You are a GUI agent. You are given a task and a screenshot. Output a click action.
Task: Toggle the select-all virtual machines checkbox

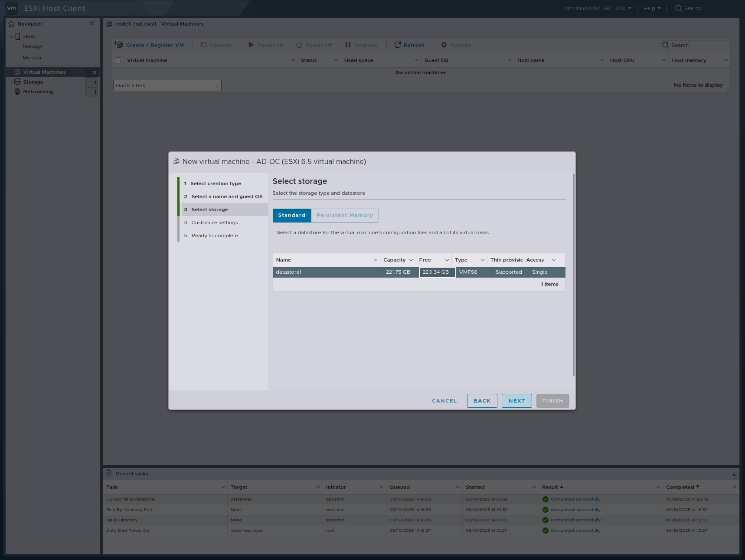(x=118, y=60)
